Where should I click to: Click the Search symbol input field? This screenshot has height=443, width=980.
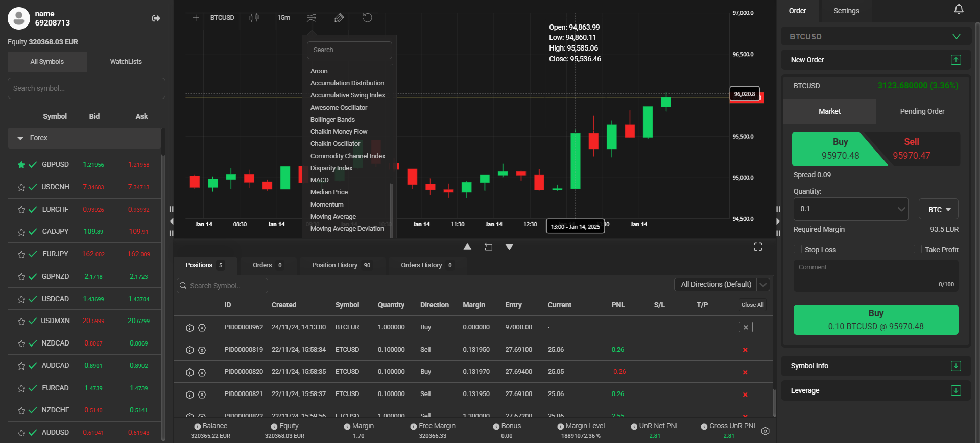[x=86, y=88]
